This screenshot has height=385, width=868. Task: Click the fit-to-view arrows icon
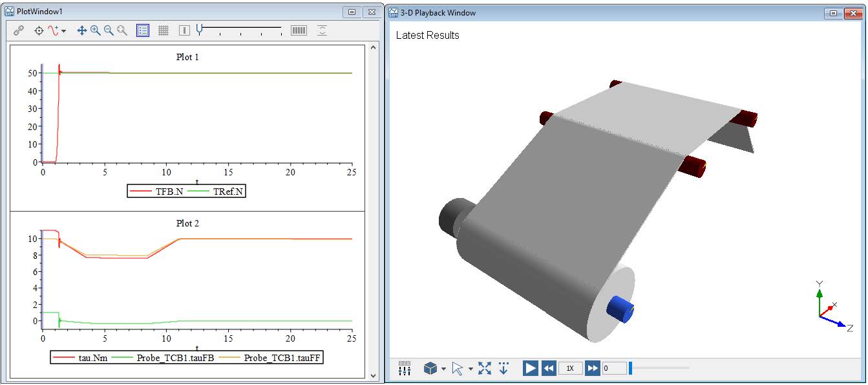(x=485, y=368)
